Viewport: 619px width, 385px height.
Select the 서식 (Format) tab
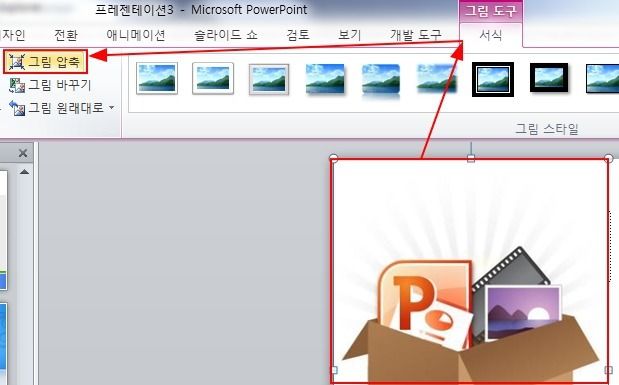491,35
